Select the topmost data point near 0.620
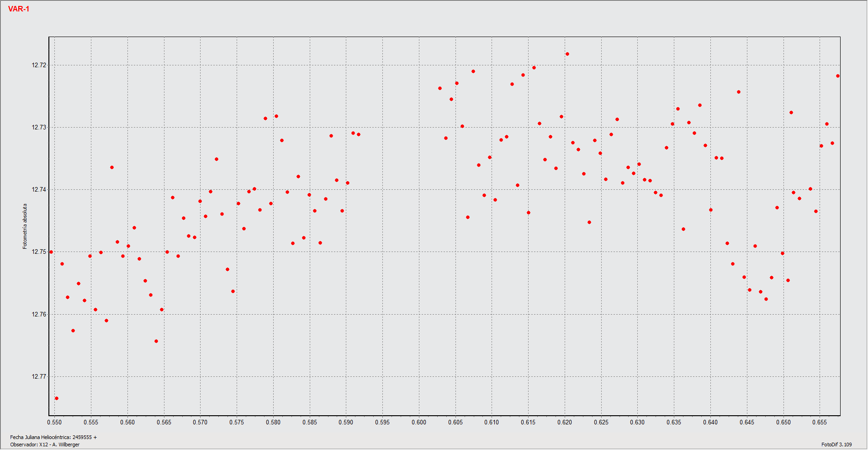Screen dimensions: 868x450 pos(567,54)
